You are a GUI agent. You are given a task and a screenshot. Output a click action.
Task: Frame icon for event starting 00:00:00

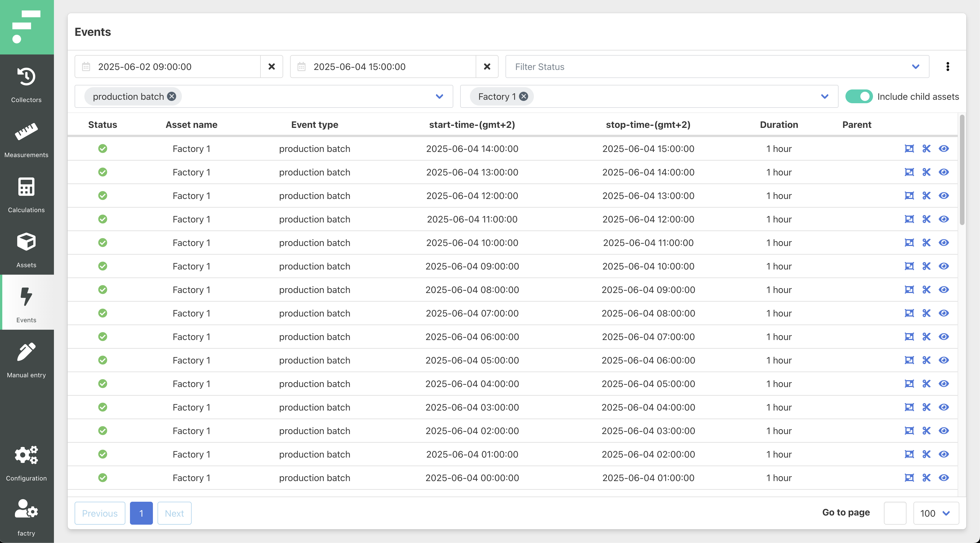click(x=909, y=478)
